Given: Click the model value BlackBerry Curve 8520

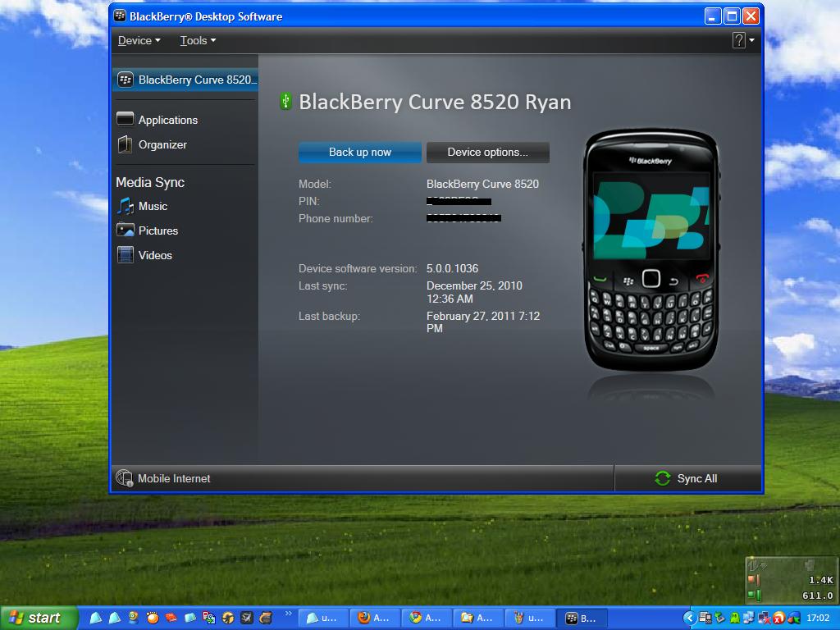Looking at the screenshot, I should click(482, 184).
